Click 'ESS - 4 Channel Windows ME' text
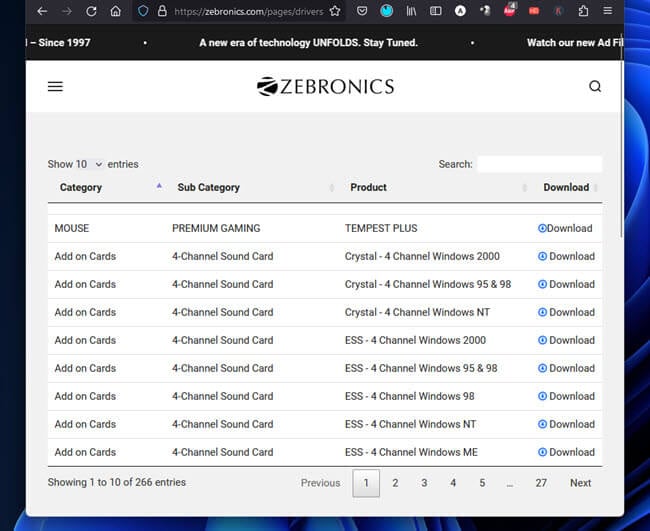 click(411, 452)
